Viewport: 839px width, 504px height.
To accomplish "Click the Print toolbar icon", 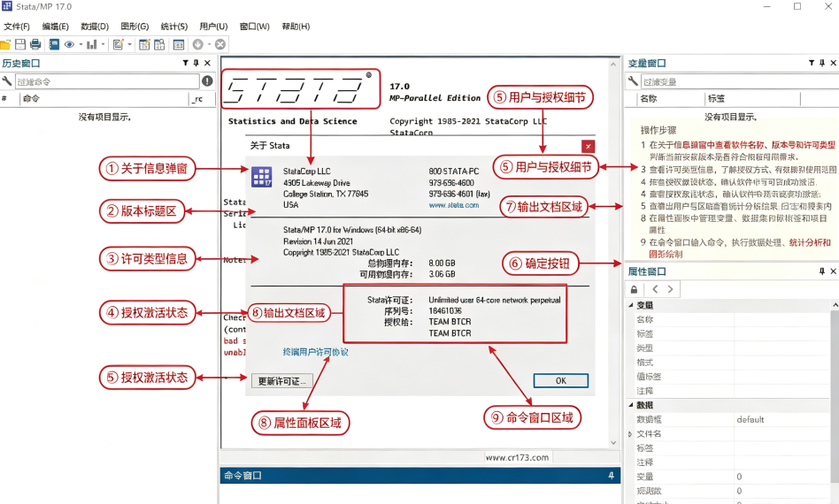I will (x=35, y=44).
